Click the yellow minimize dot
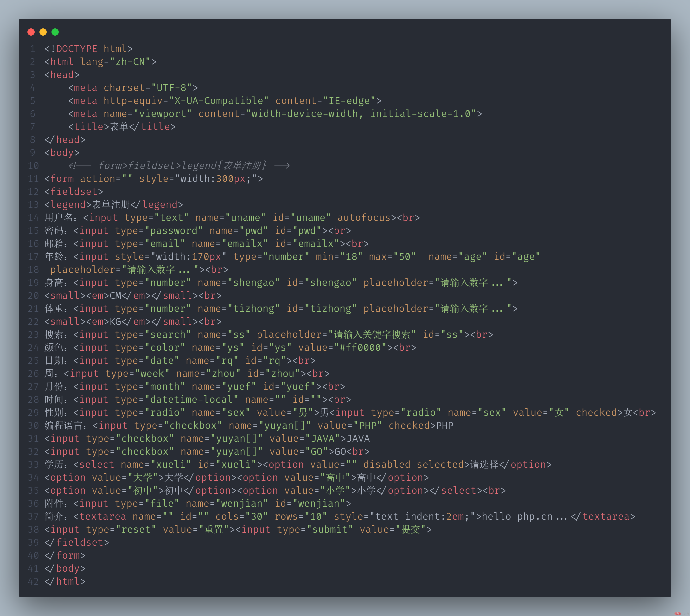690x616 pixels. click(43, 32)
